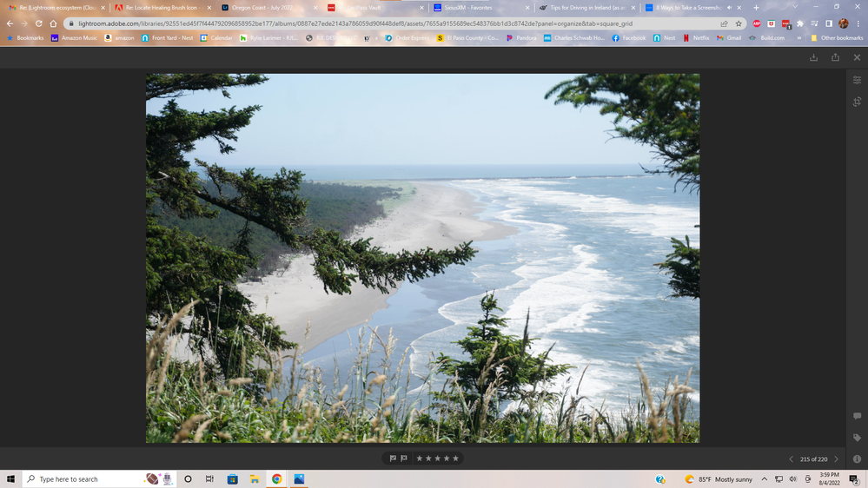Flag the photo as rejected
Image resolution: width=868 pixels, height=488 pixels.
[x=404, y=458]
